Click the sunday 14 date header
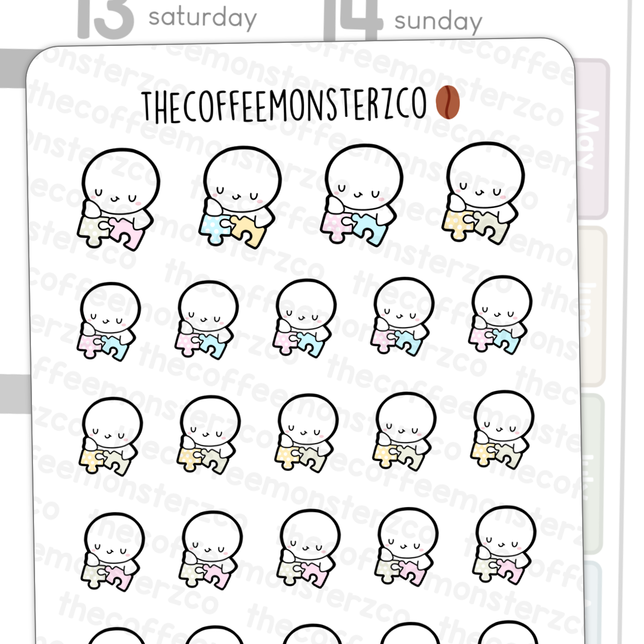The image size is (644, 644). 403,21
